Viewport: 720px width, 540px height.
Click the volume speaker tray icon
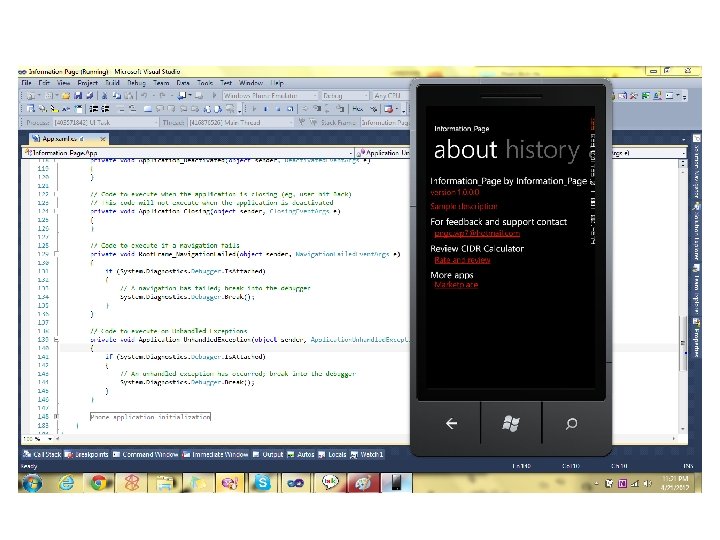click(x=648, y=483)
